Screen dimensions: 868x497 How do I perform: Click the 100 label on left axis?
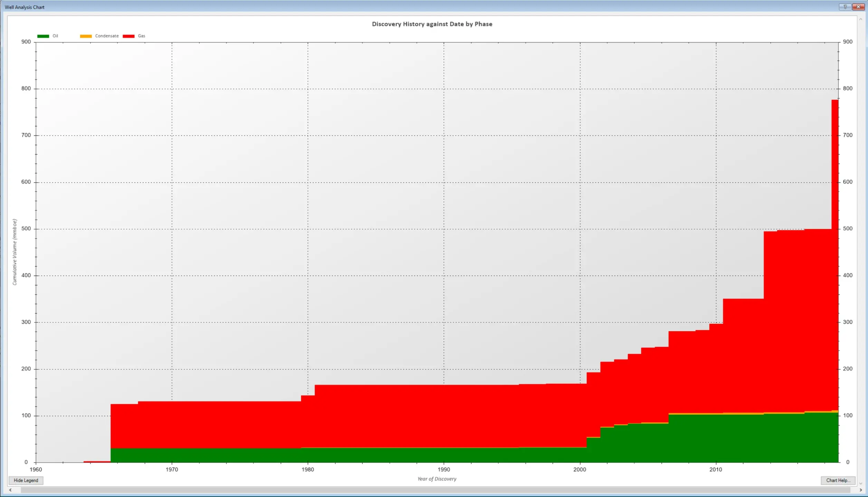pos(26,416)
